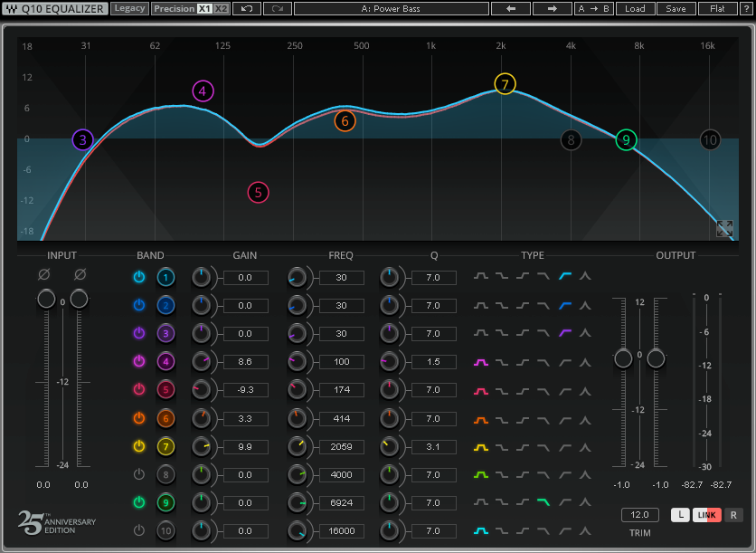Click the right output fader handle
The height and width of the screenshot is (553, 756).
pyautogui.click(x=656, y=358)
